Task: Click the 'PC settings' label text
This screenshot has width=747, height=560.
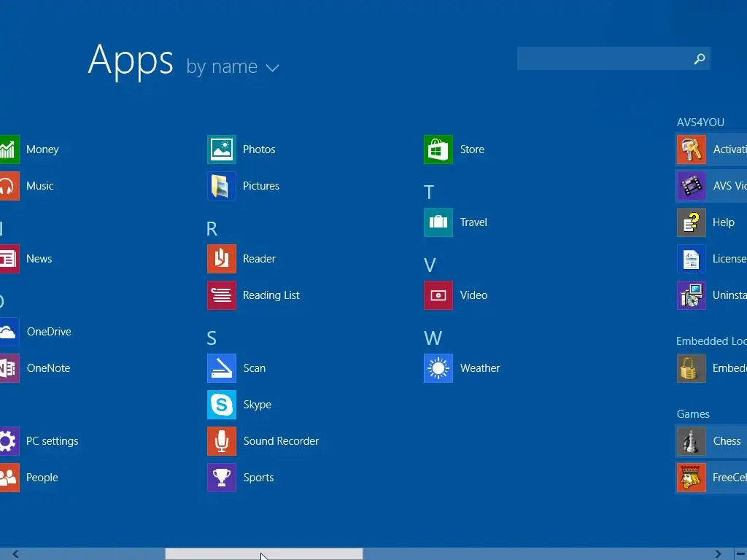Action: [x=53, y=441]
